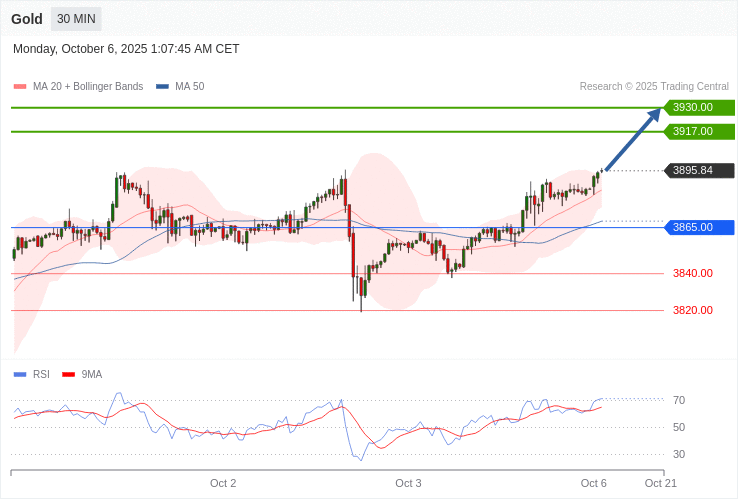738x500 pixels.
Task: Click the 3865.00 blue pivot label
Action: (698, 227)
